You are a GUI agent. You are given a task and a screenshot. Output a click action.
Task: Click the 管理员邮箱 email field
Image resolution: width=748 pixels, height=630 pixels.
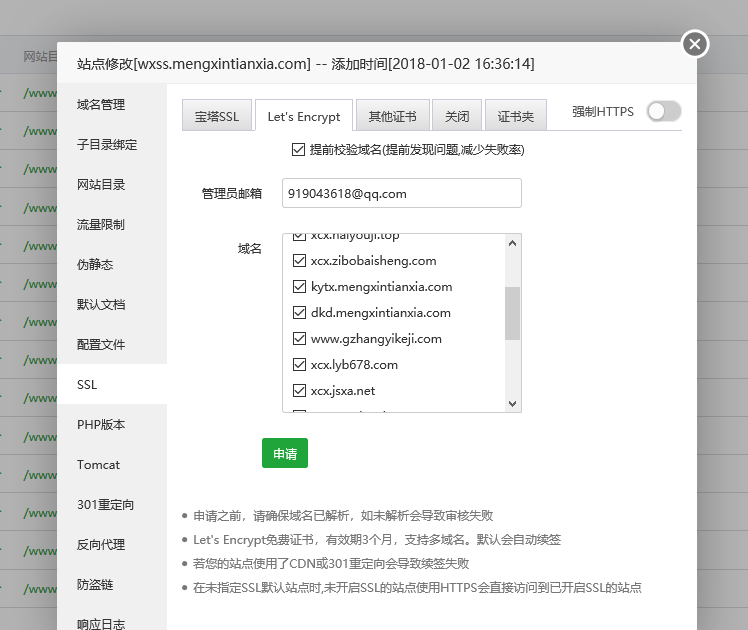(x=402, y=193)
